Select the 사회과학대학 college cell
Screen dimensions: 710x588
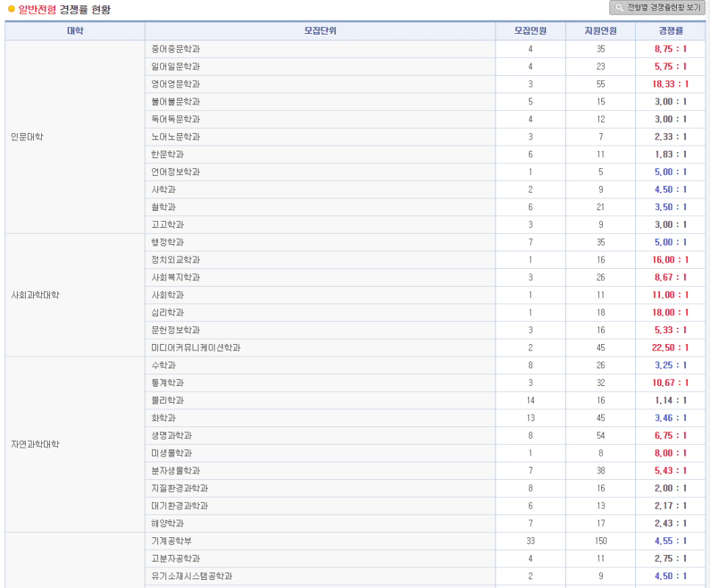coord(75,295)
